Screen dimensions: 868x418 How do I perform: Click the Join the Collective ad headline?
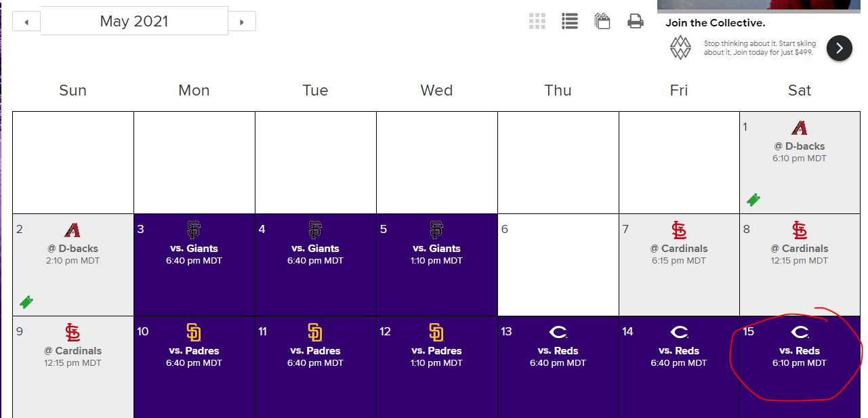(716, 23)
